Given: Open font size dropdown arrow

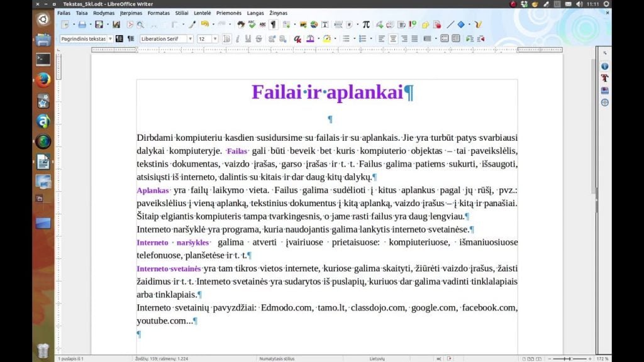Looking at the screenshot, I should point(215,39).
